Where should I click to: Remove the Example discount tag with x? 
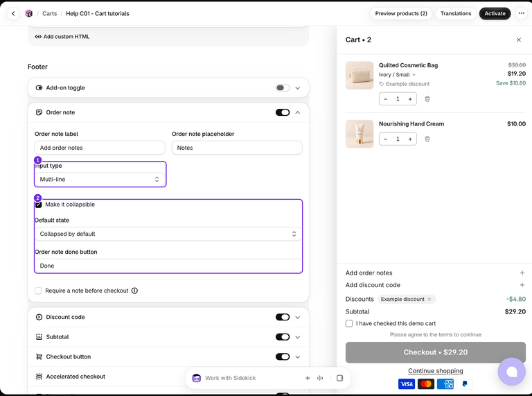(429, 299)
